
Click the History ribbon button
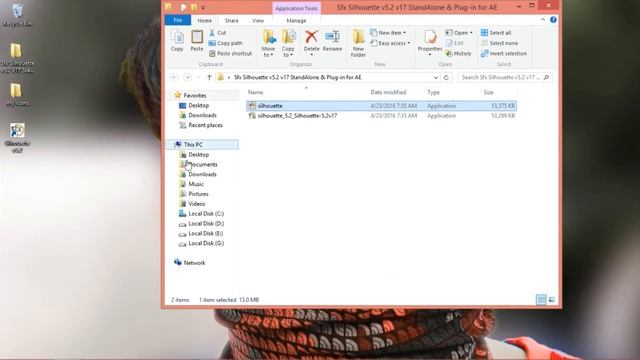pos(458,53)
